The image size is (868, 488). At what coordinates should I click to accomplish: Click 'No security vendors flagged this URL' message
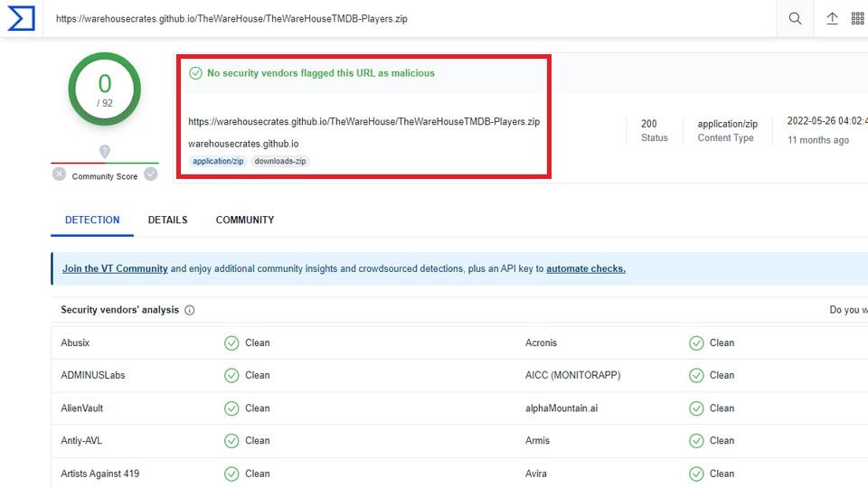coord(321,73)
